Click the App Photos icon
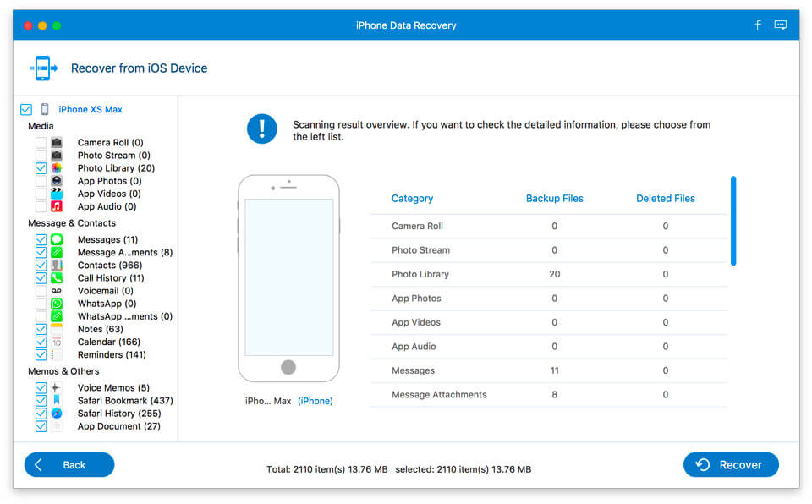 click(x=57, y=181)
